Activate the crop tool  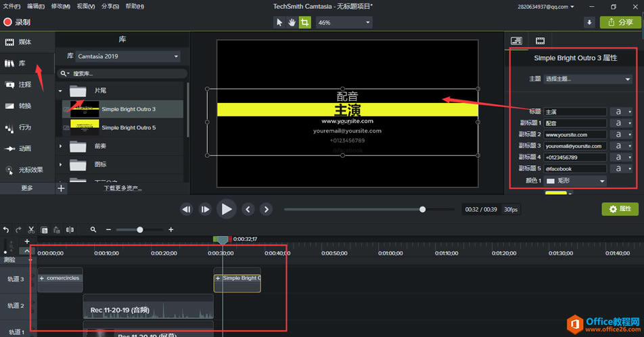[x=304, y=22]
